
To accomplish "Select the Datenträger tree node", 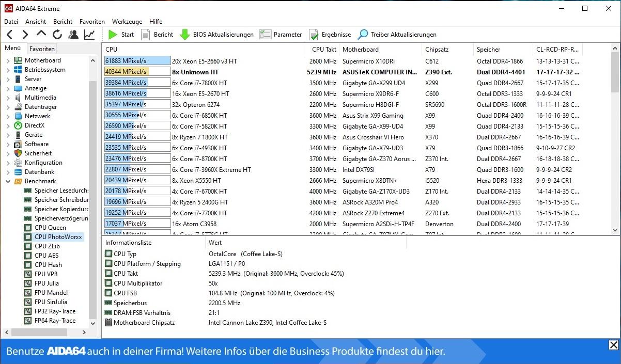I will point(41,107).
